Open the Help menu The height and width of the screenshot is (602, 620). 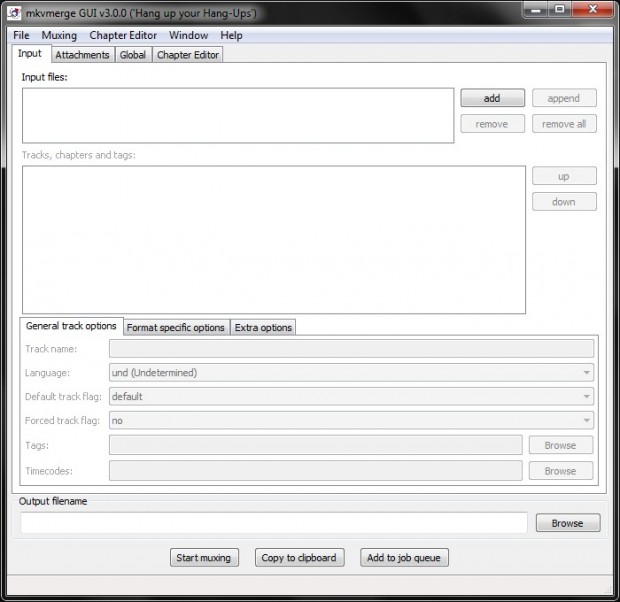[231, 36]
